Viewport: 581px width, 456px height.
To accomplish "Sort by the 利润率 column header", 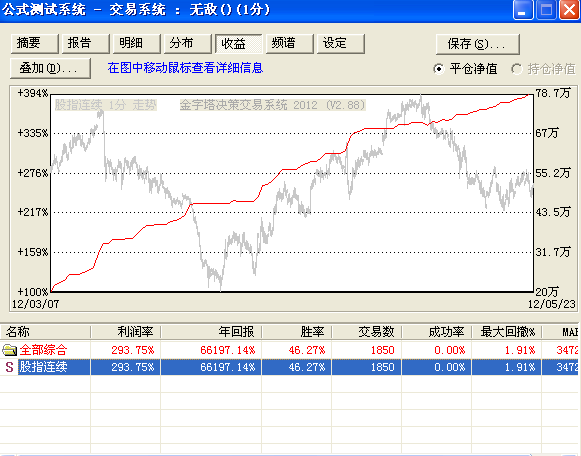I will click(126, 332).
